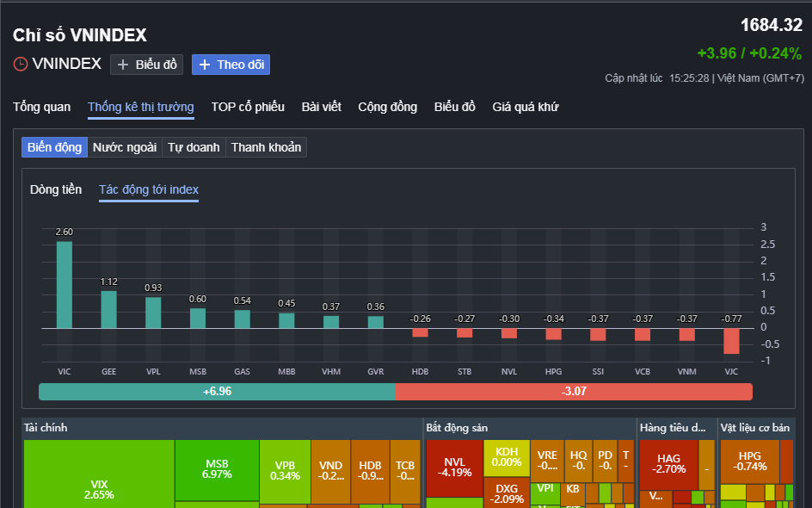Select the VIX tile in heatmap
The height and width of the screenshot is (508, 812).
tap(99, 474)
